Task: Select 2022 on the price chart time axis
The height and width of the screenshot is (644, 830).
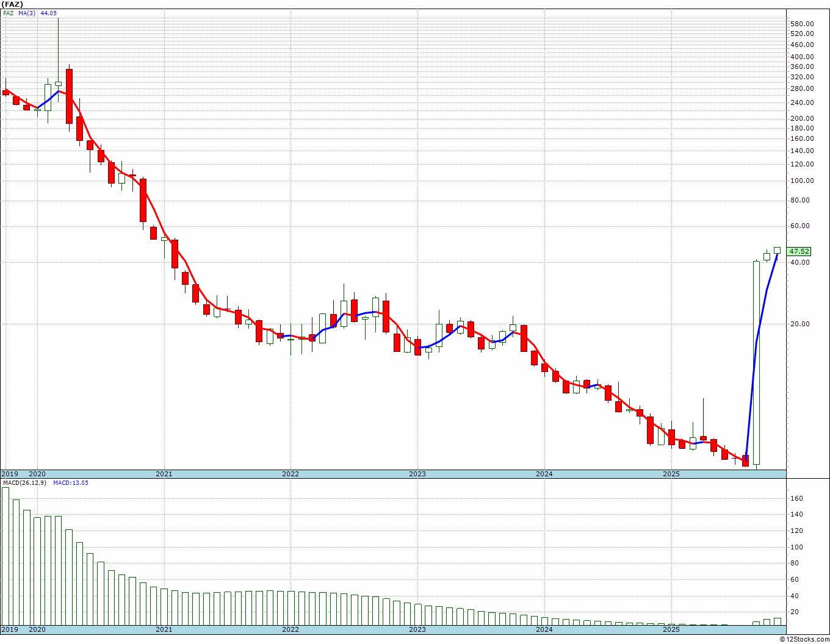Action: click(290, 474)
